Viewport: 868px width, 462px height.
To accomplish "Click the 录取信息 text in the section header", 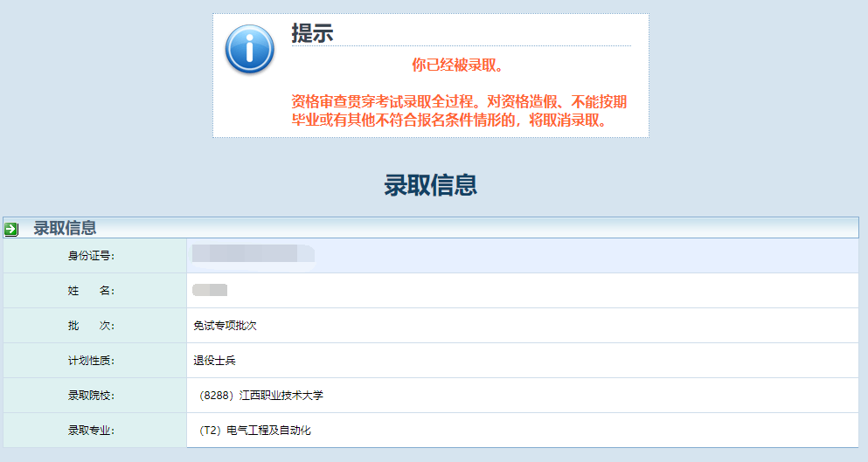I will tap(65, 228).
